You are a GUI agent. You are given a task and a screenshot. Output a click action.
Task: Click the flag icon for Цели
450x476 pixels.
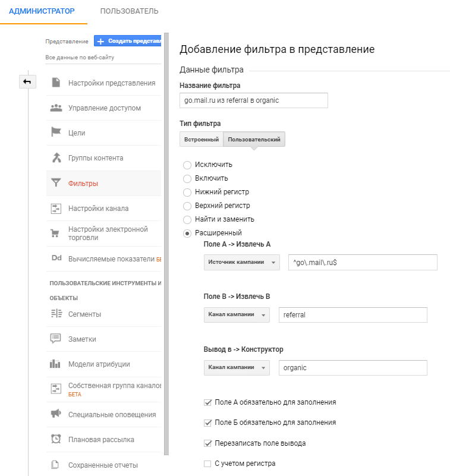56,132
